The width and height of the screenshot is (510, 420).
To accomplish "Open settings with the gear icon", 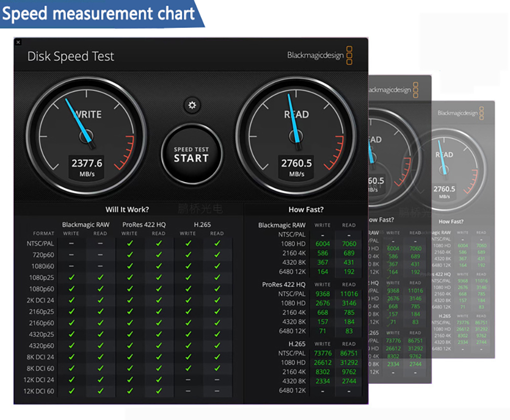I will coord(192,105).
